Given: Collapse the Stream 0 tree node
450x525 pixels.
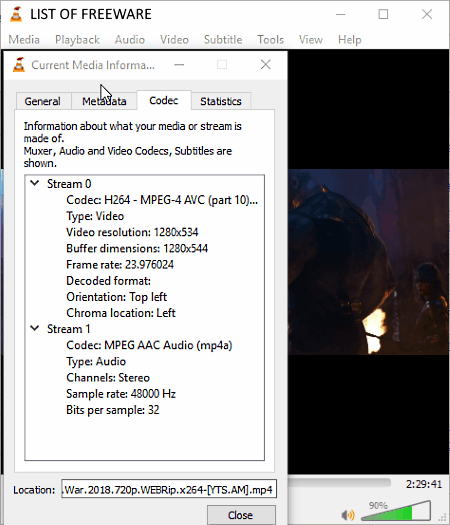Looking at the screenshot, I should 35,183.
